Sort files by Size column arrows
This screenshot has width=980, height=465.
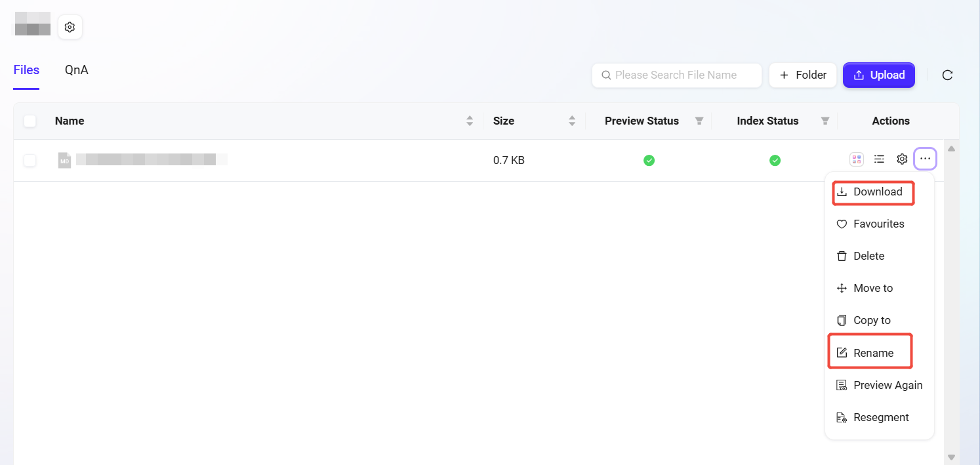(572, 121)
